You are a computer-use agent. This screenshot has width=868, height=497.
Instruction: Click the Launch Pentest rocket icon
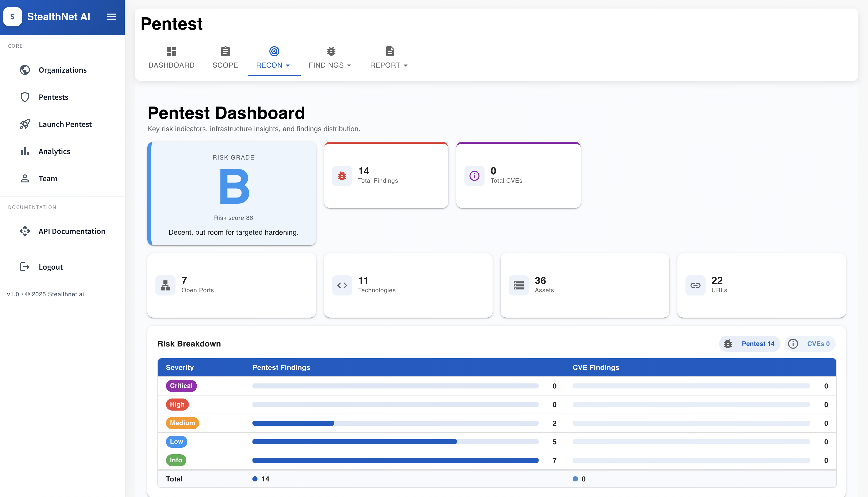(25, 124)
